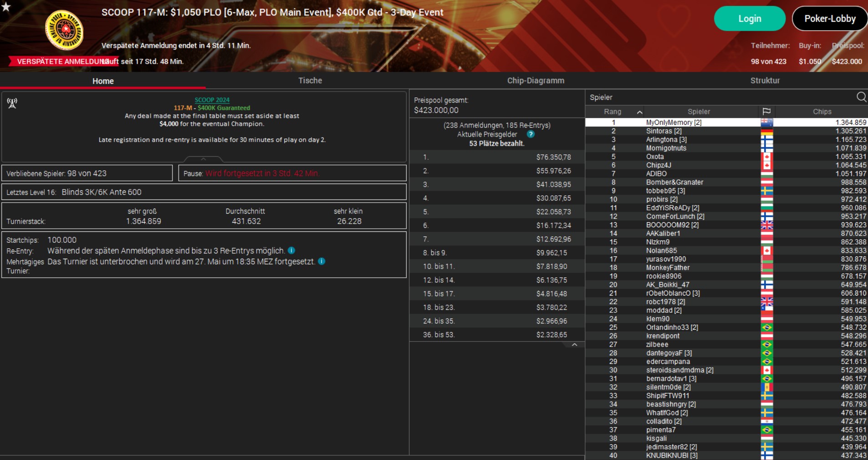
Task: Click info icon after tournament resume date
Action: pos(322,261)
